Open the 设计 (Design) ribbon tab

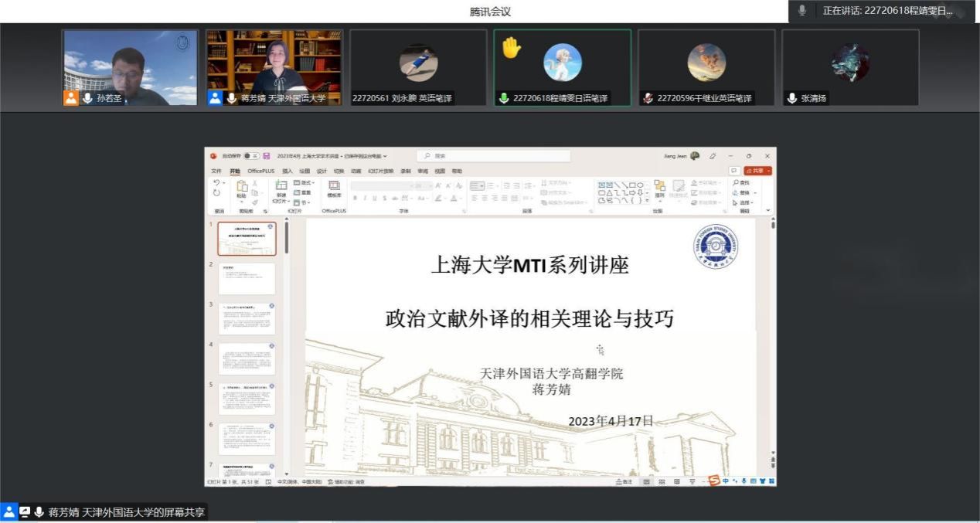pyautogui.click(x=322, y=171)
